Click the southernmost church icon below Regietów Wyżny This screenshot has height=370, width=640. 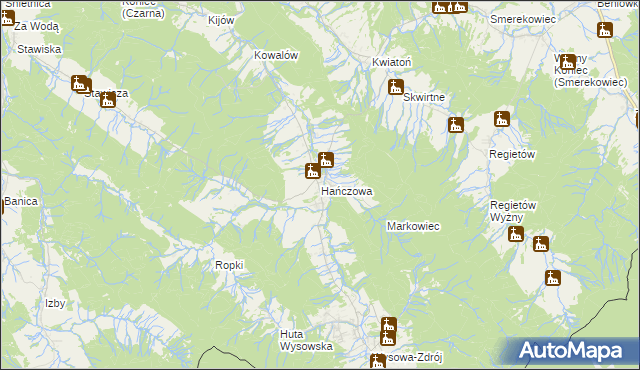[553, 278]
